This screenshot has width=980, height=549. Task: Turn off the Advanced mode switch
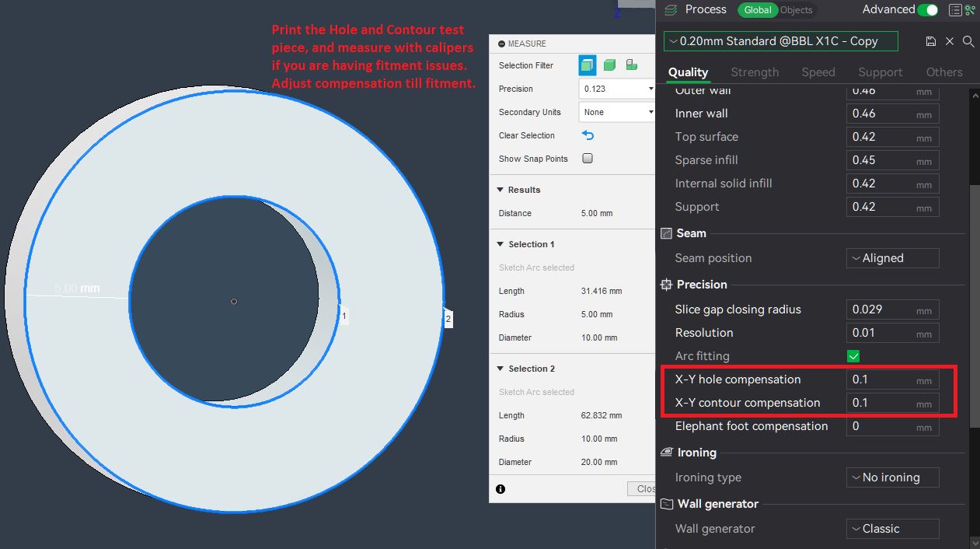927,10
